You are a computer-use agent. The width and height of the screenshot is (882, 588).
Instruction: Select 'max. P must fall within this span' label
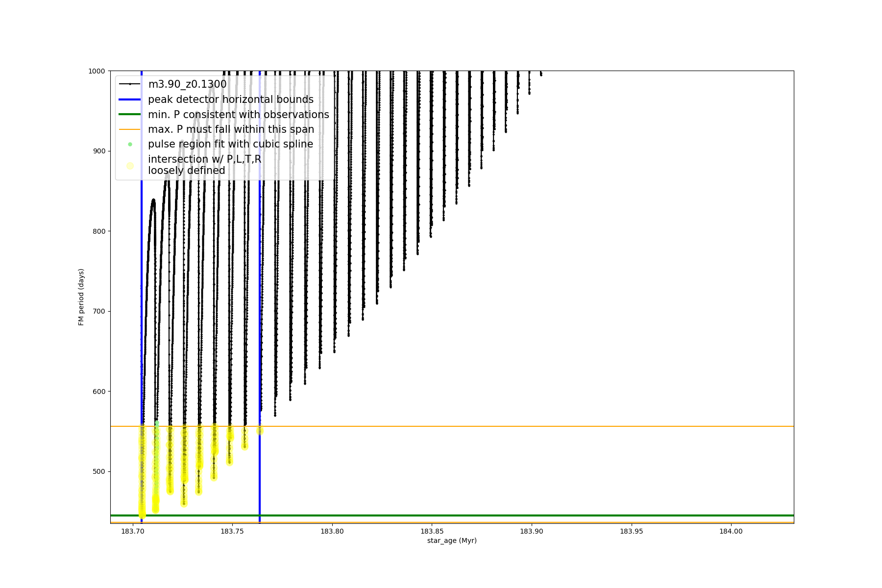pos(231,129)
